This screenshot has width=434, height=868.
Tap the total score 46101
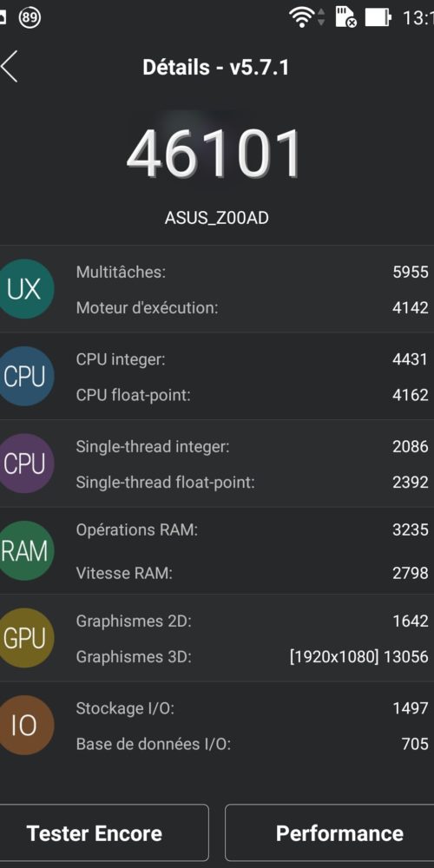click(x=214, y=153)
